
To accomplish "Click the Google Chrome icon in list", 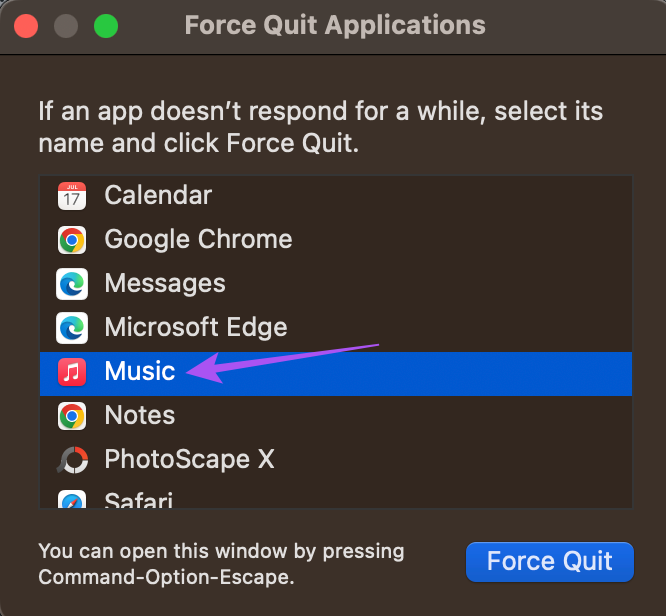I will 72,240.
